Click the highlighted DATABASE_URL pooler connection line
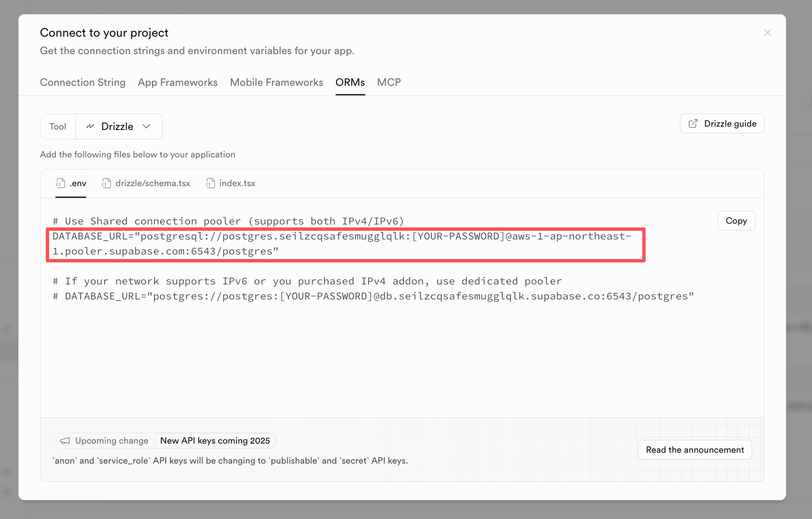Image resolution: width=812 pixels, height=519 pixels. (x=341, y=244)
